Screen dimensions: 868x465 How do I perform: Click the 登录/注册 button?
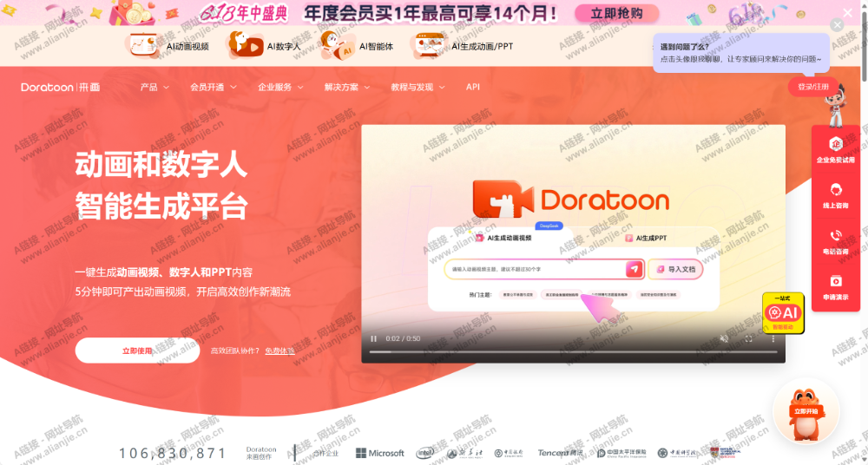(813, 87)
